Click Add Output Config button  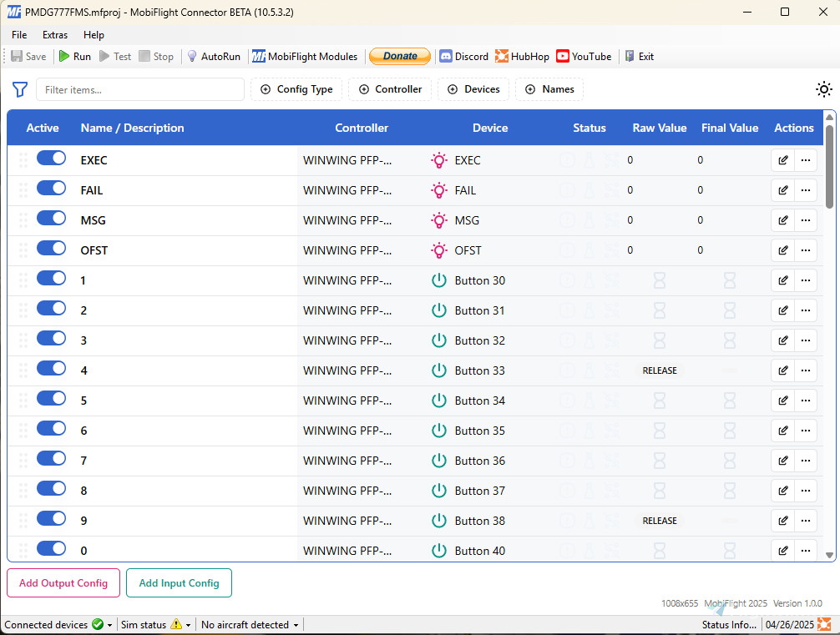[x=63, y=583]
